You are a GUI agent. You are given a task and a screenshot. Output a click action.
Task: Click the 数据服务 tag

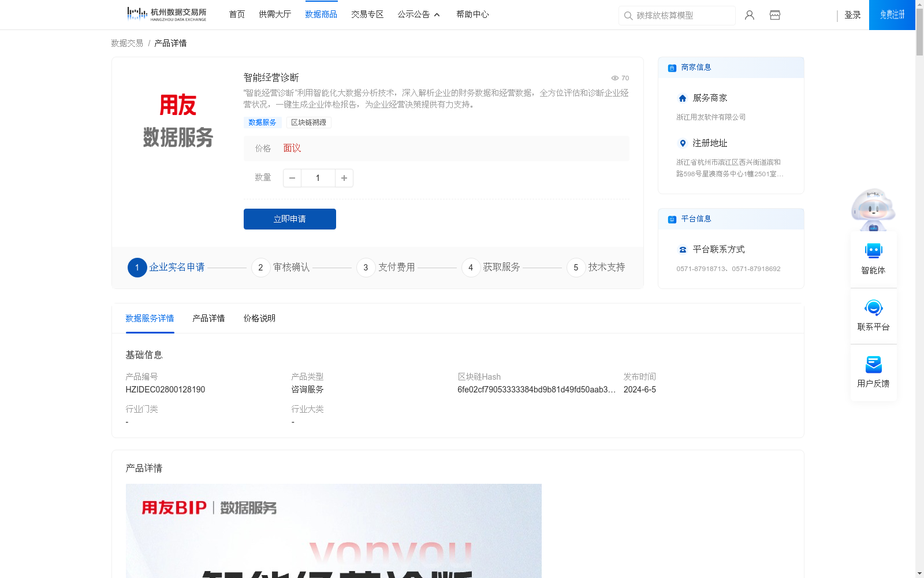(x=262, y=123)
